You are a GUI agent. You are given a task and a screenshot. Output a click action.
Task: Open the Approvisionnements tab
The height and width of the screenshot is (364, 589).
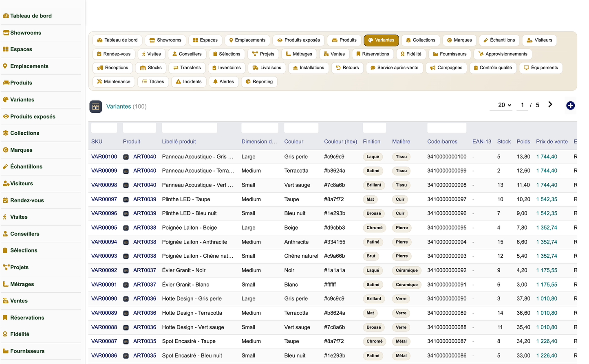[503, 54]
